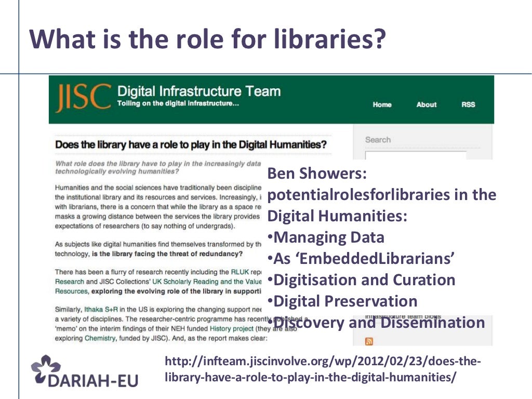Follow the Ithaka S+R link
Viewport: 532px width, 399px height.
[x=101, y=310]
